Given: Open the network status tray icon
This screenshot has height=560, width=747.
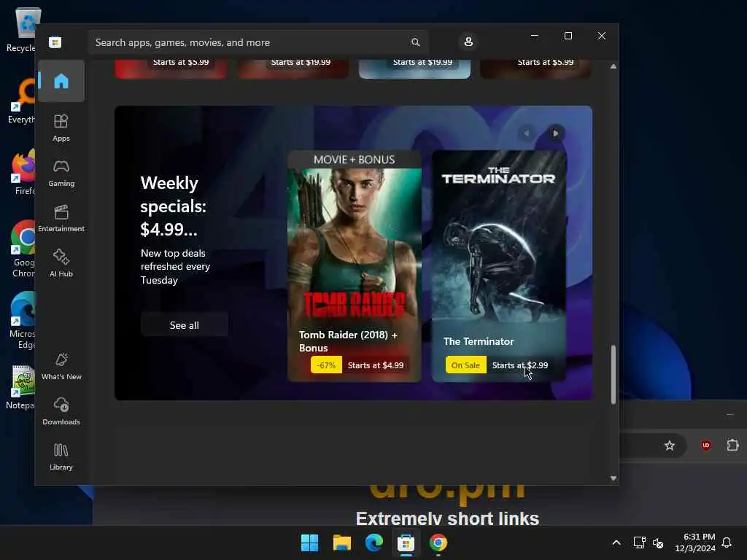Looking at the screenshot, I should click(639, 542).
